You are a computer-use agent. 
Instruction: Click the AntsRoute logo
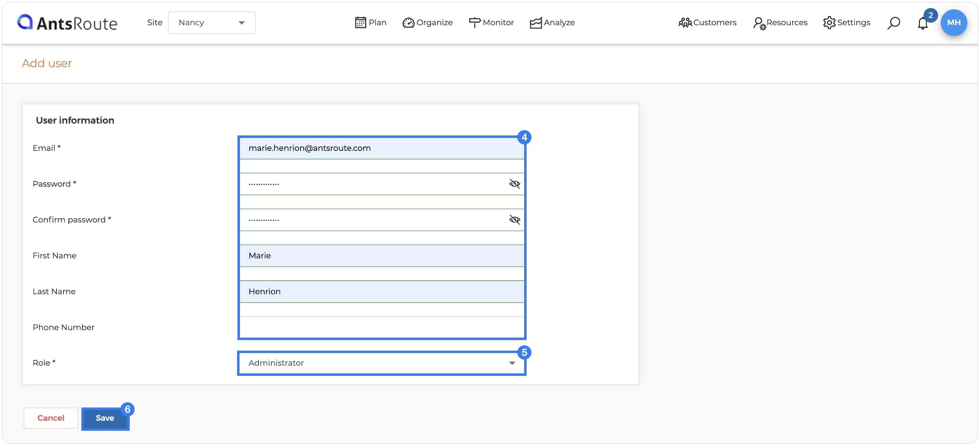pos(67,23)
